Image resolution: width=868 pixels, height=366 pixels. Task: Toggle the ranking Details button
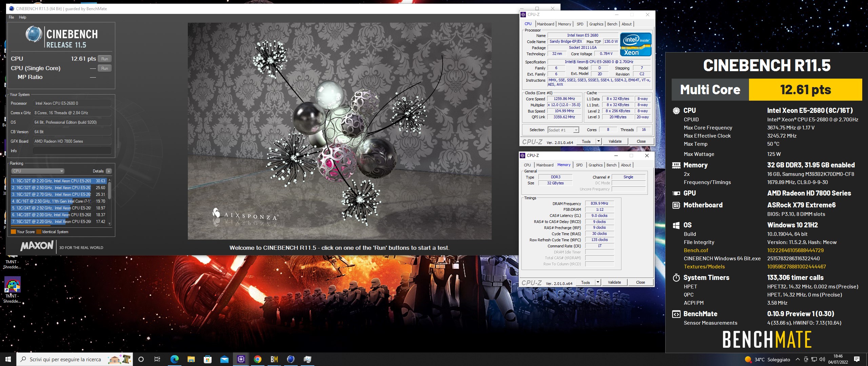[108, 171]
